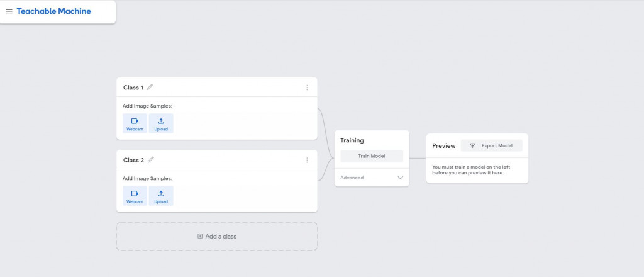Click the Training panel heading

352,140
